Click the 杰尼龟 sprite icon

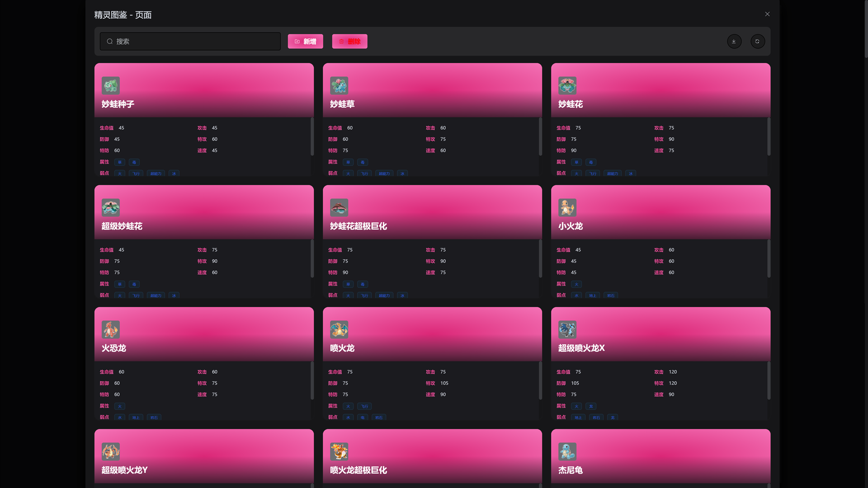tap(567, 451)
